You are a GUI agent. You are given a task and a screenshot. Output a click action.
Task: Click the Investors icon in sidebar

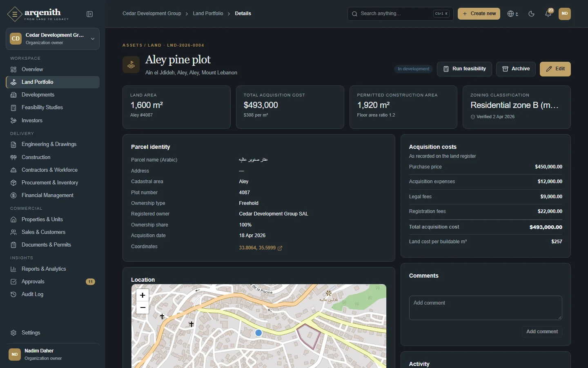pyautogui.click(x=13, y=121)
